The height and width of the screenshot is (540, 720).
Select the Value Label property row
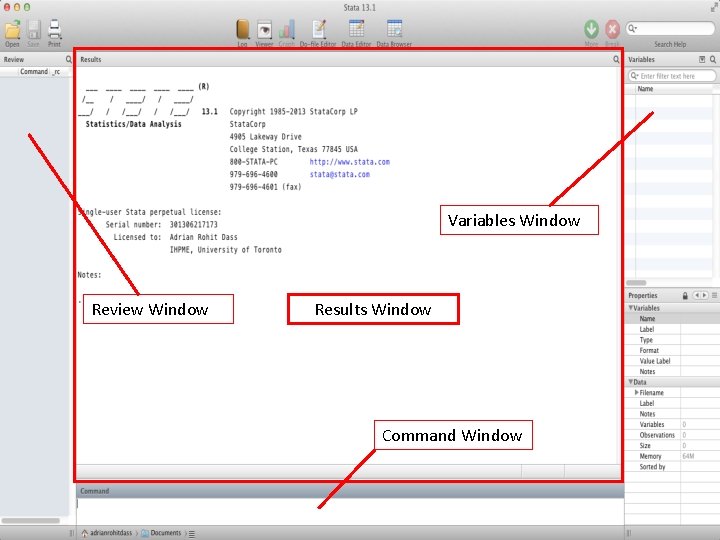pos(672,361)
